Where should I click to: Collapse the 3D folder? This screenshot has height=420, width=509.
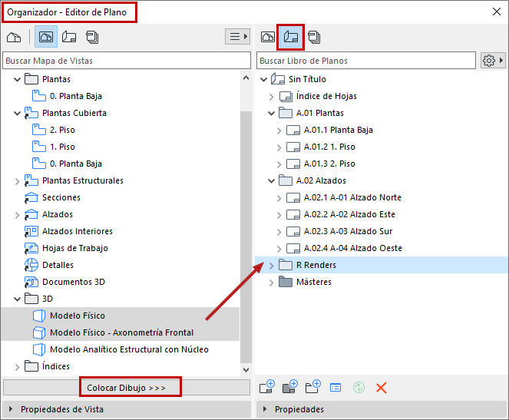tap(17, 299)
